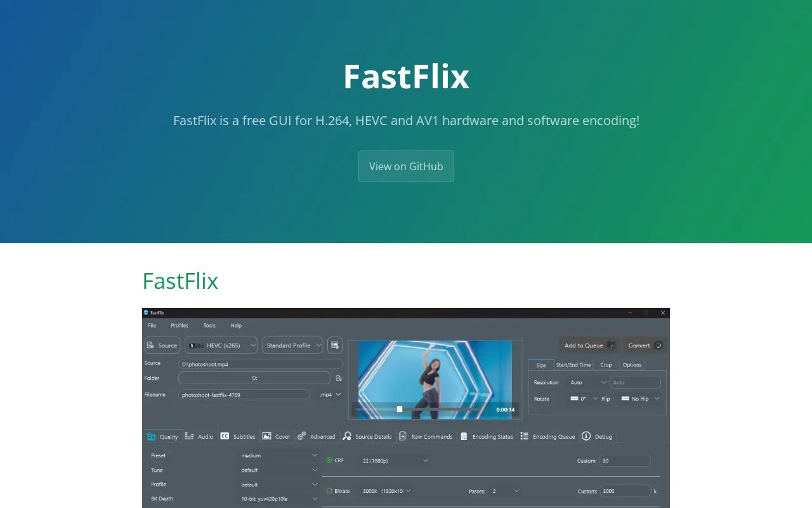Select the Crop tab
The height and width of the screenshot is (508, 812).
(x=606, y=364)
